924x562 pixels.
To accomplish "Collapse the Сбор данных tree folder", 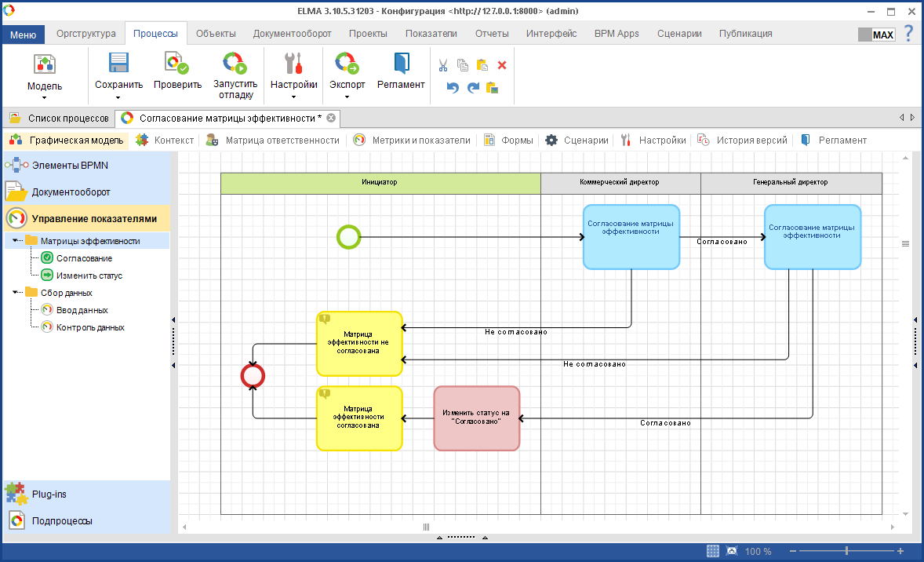I will 16,293.
